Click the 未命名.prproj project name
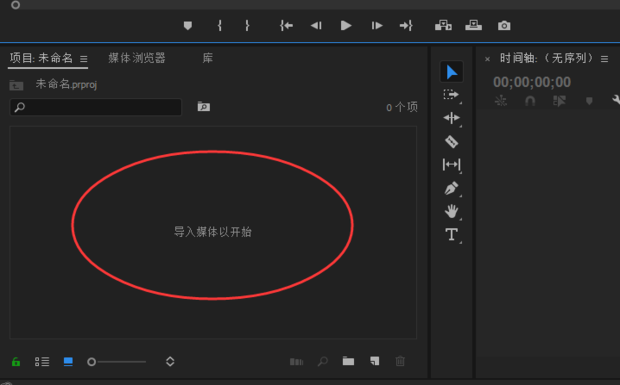The height and width of the screenshot is (385, 620). 66,84
